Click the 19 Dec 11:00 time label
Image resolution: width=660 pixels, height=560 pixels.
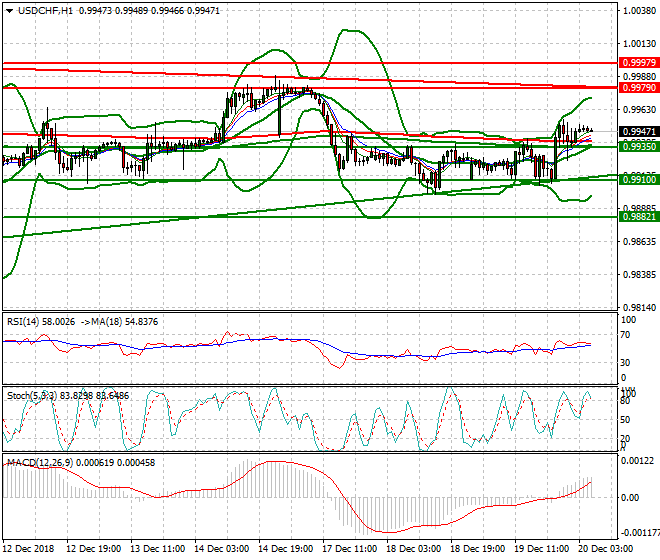tap(541, 549)
